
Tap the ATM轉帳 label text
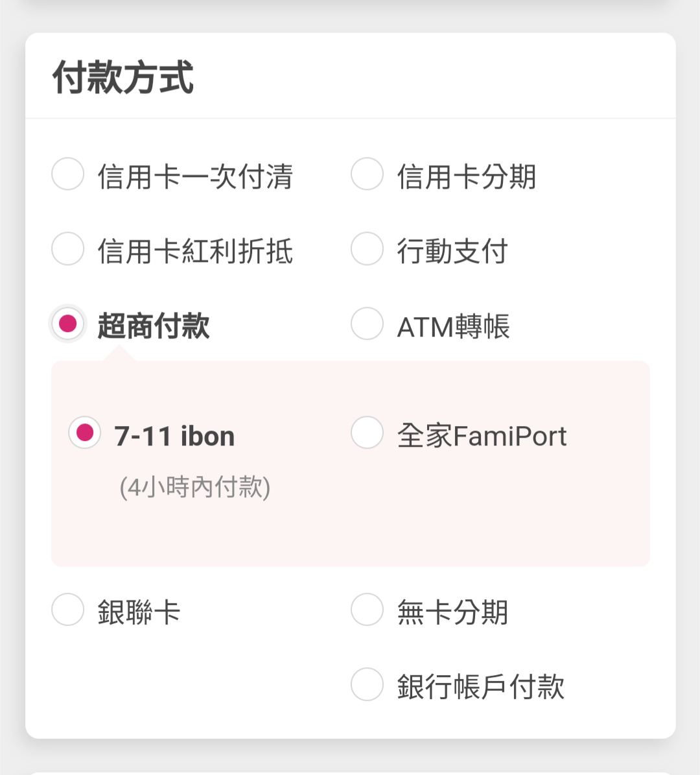tap(454, 326)
